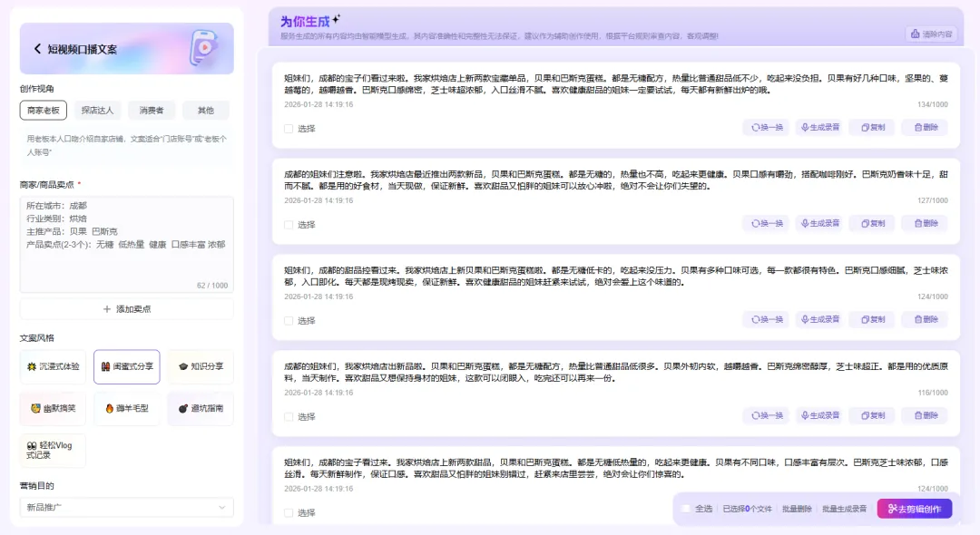The image size is (980, 535).
Task: Click the 批量生成录音 option in bottom bar
Action: pyautogui.click(x=845, y=509)
